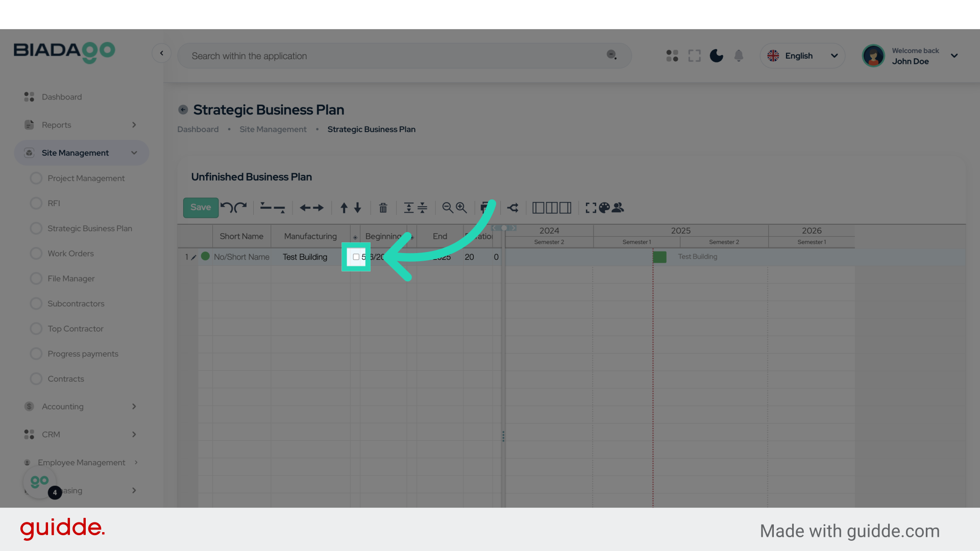Toggle dark mode moon icon
The image size is (980, 551).
coord(716,56)
